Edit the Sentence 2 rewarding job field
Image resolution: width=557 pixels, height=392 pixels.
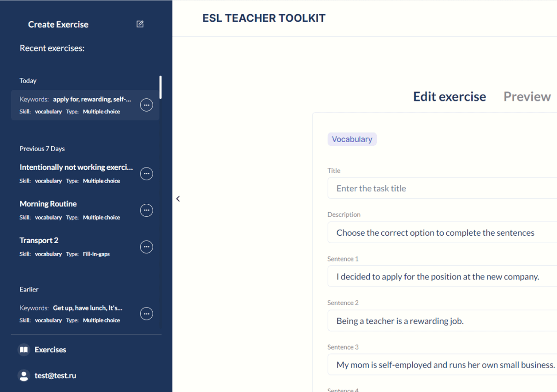[443, 321]
